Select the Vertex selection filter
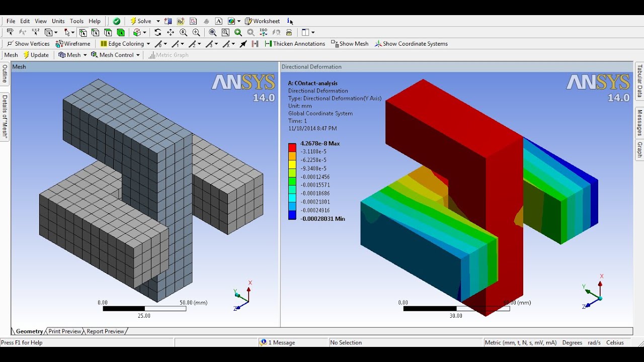Viewport: 644px width, 362px height. click(83, 33)
